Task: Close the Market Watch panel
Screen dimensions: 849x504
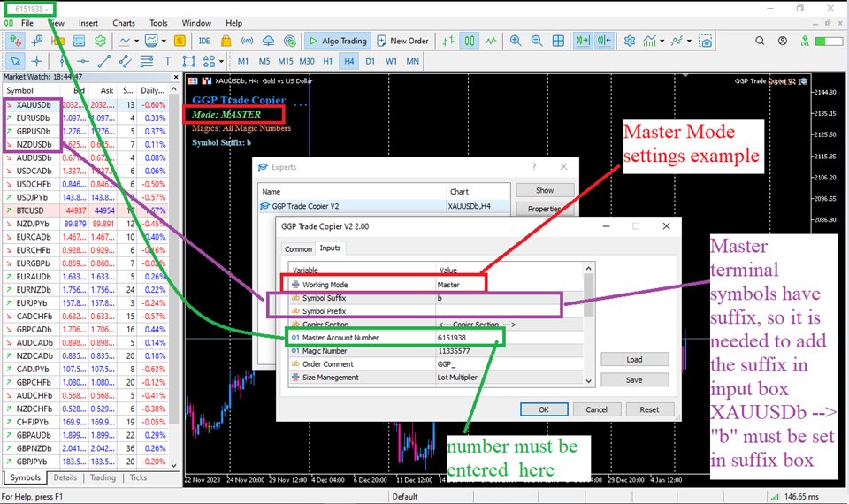Action: tap(175, 78)
